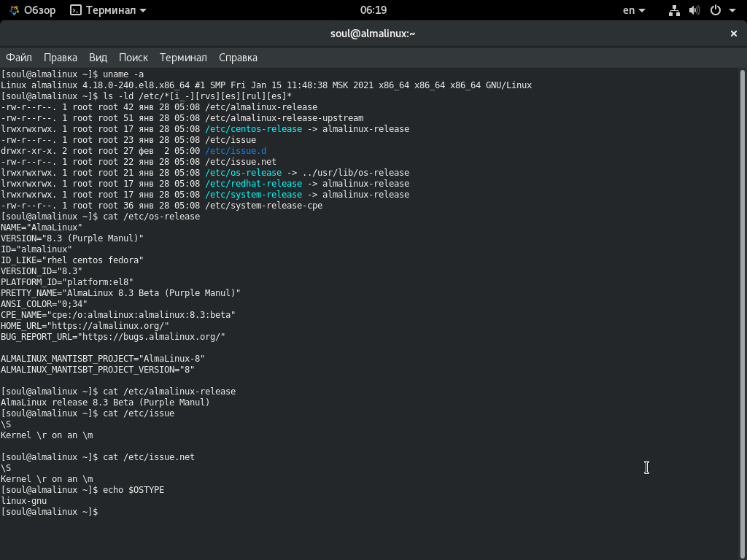Click the /etc/issue.d directory name

236,151
